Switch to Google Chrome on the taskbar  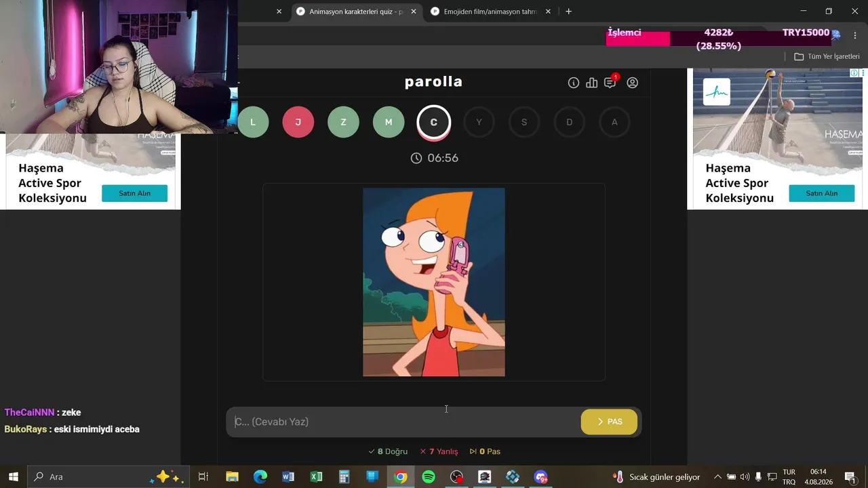[x=401, y=476]
